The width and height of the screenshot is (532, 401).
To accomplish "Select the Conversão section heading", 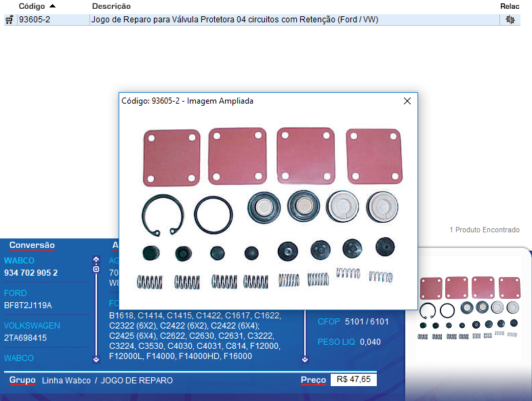I will (32, 245).
